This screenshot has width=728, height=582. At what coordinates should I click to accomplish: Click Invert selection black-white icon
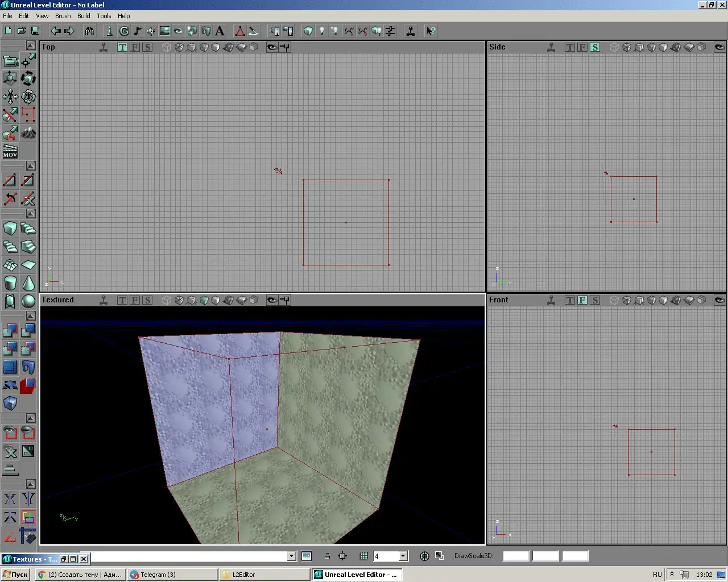tap(28, 451)
